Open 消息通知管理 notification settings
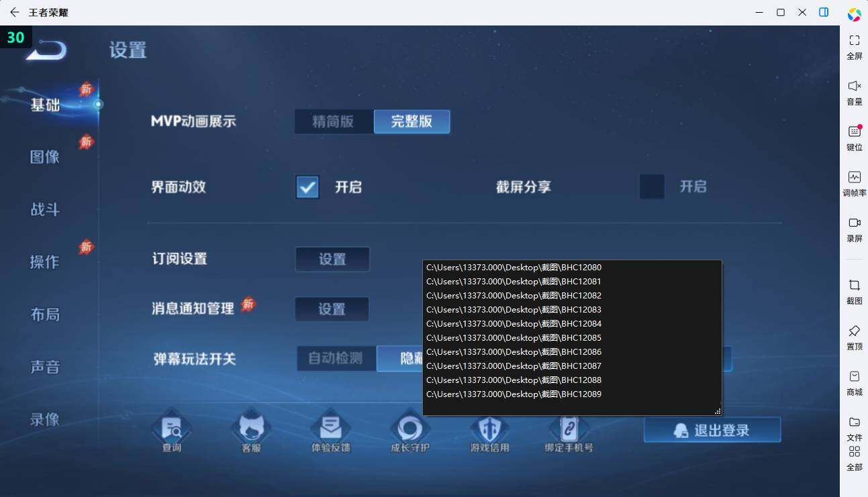Screen dimensions: 868x497 point(332,309)
